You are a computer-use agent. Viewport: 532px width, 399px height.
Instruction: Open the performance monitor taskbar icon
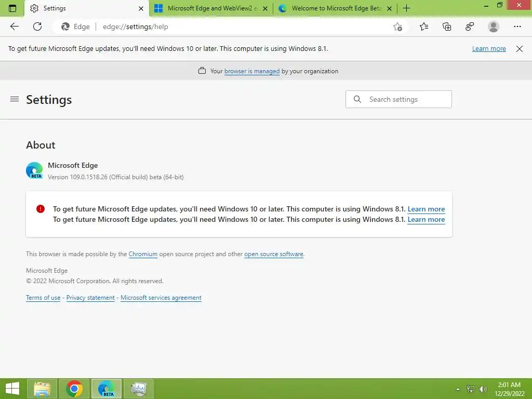click(138, 389)
